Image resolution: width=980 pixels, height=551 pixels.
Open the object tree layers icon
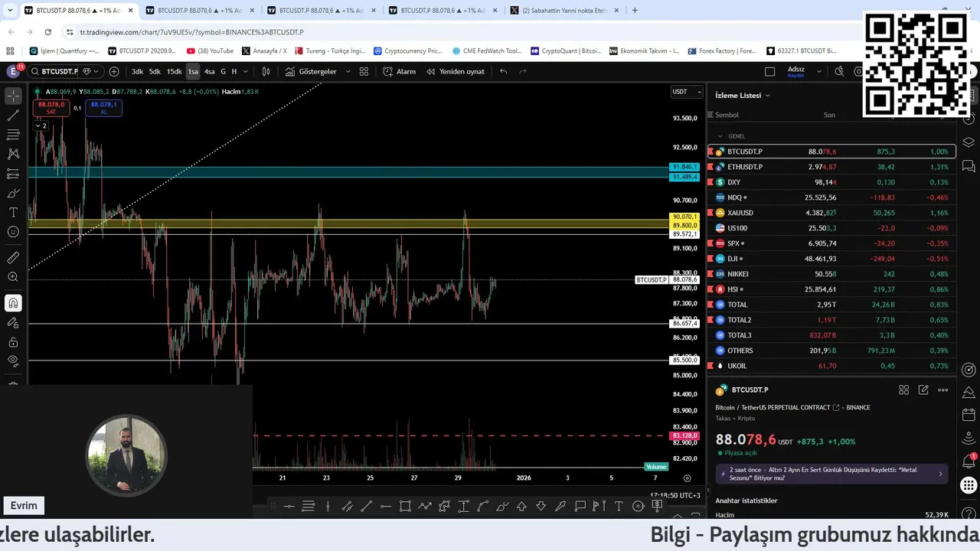click(969, 142)
